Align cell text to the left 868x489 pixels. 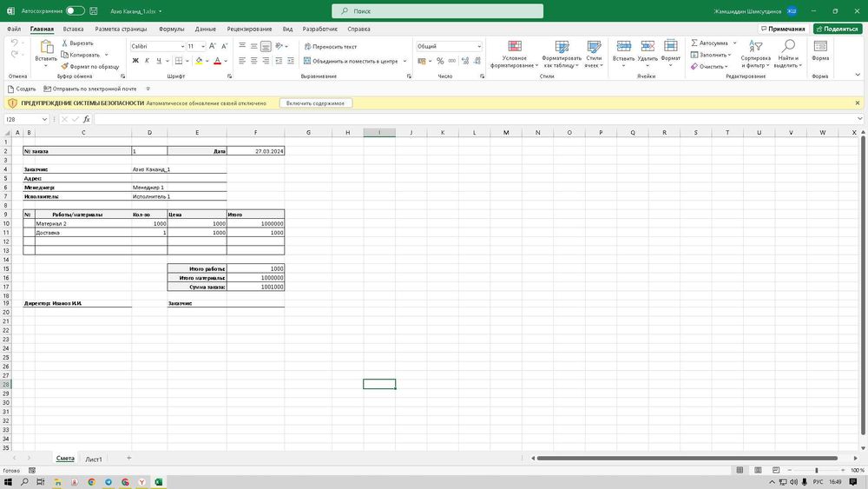(x=242, y=61)
